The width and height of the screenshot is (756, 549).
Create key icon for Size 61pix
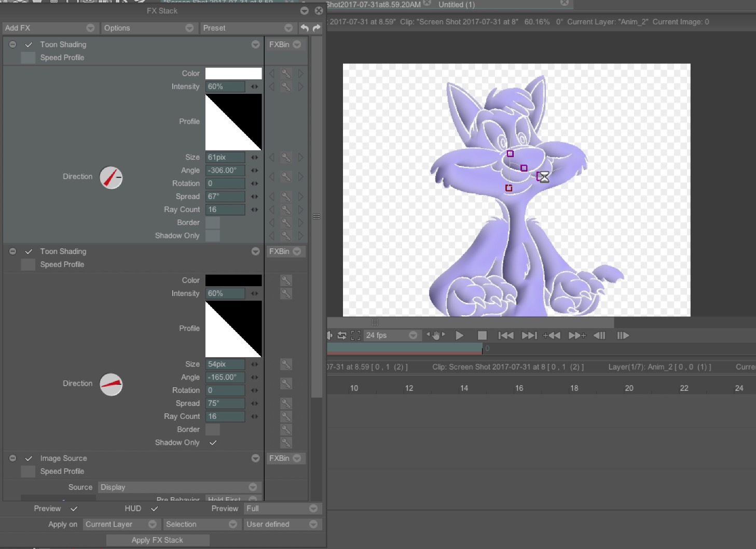pos(286,157)
